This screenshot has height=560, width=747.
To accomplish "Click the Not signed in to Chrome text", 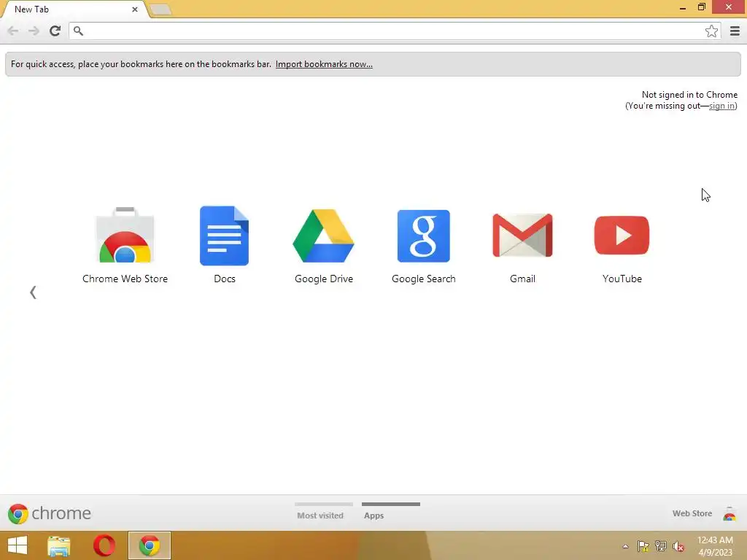I will (689, 94).
